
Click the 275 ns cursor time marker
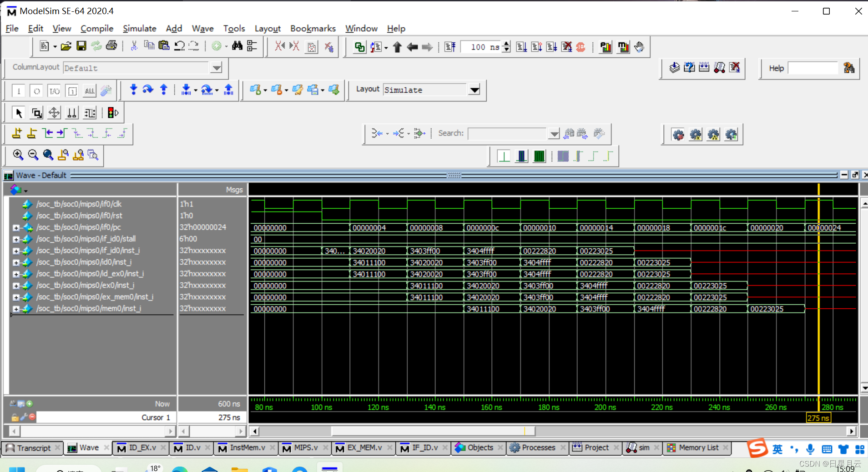pos(818,418)
